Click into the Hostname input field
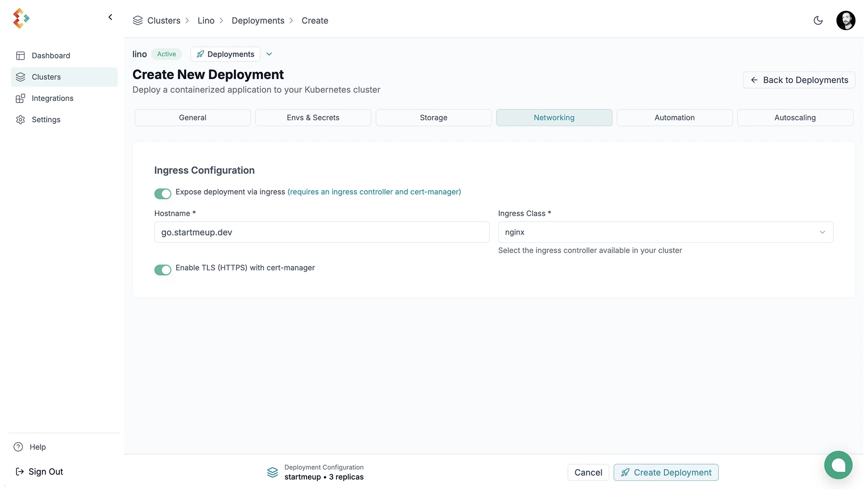868x494 pixels. 321,232
